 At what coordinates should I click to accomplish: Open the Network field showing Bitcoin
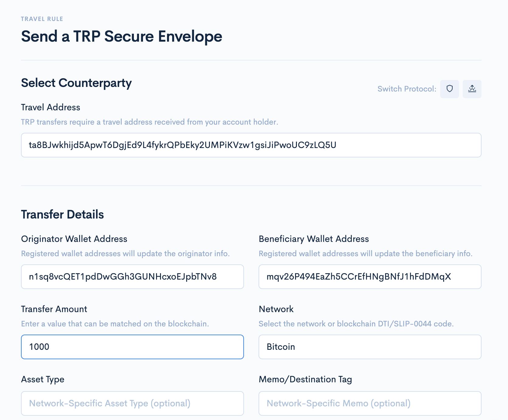[370, 347]
